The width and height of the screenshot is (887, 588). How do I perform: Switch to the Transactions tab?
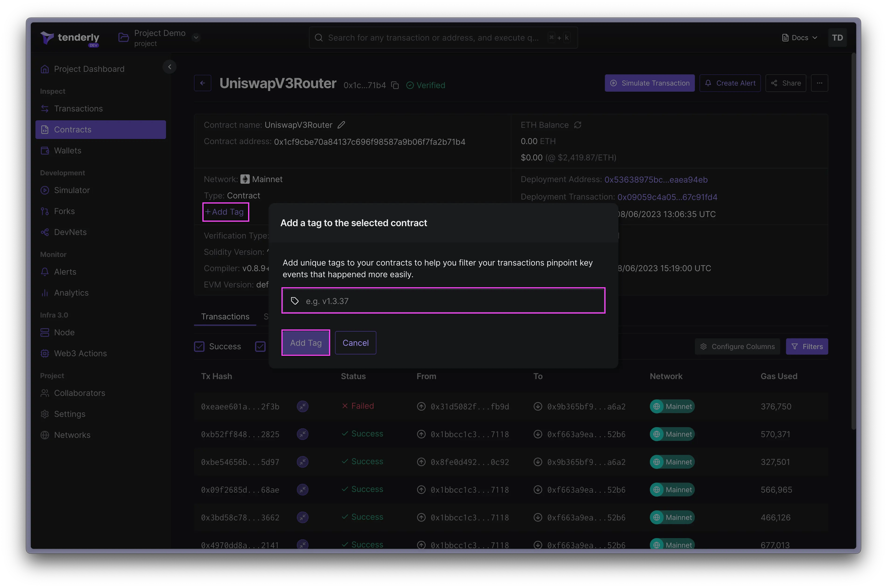point(225,317)
